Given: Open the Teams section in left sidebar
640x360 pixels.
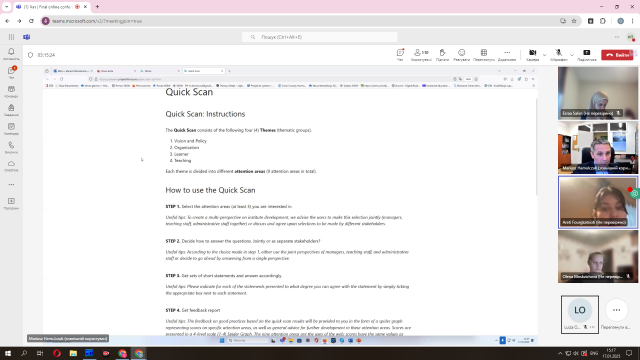Looking at the screenshot, I should tap(11, 91).
